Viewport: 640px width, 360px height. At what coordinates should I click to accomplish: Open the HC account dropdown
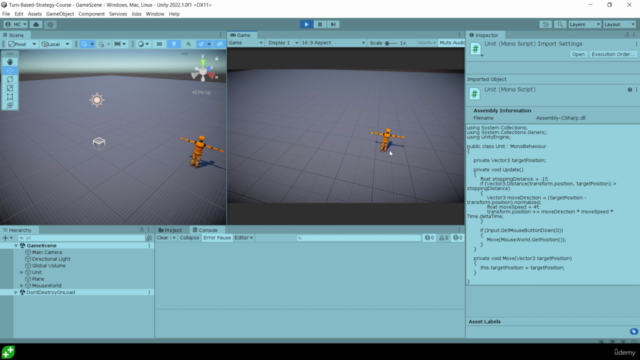coord(16,24)
